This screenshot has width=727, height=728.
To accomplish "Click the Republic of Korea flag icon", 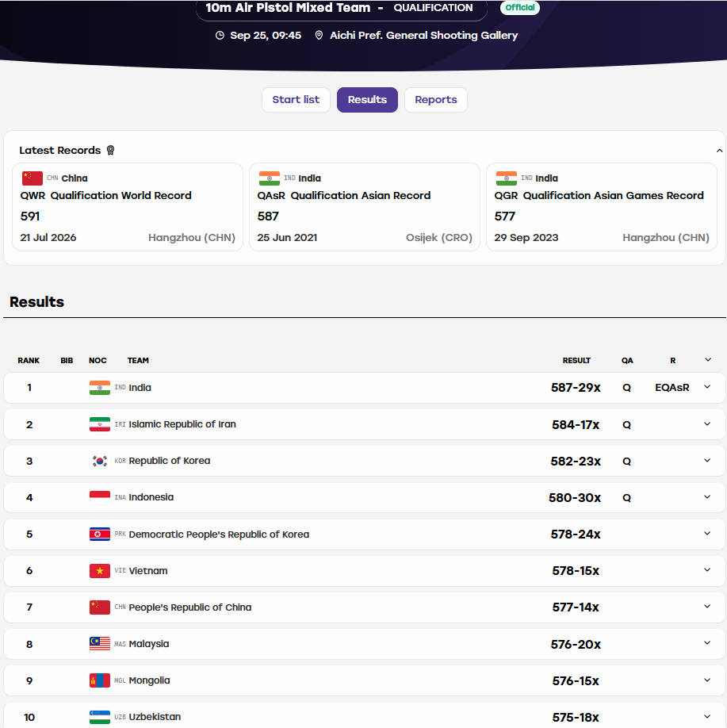I will (x=100, y=461).
